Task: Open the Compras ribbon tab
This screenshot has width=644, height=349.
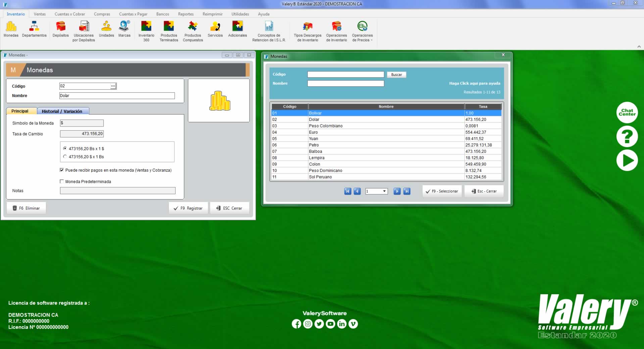Action: (102, 14)
